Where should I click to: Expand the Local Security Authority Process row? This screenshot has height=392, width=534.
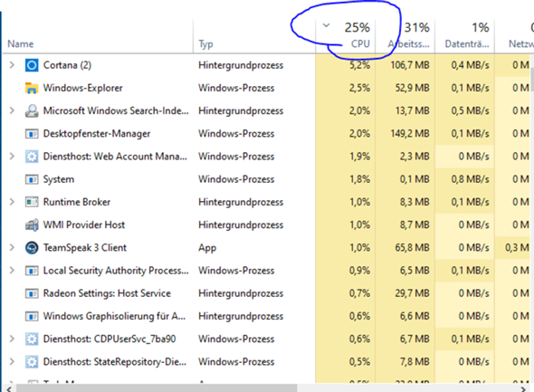[x=12, y=270]
